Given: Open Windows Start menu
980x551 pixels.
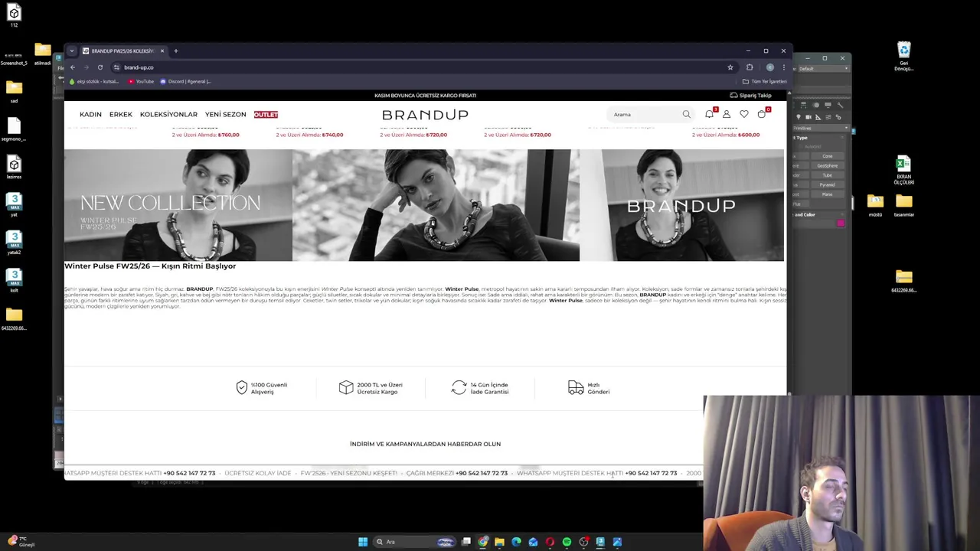Looking at the screenshot, I should click(363, 542).
